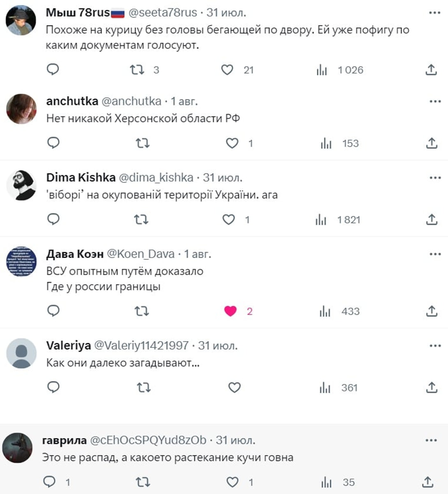Open more options on Valeriya's tweet
This screenshot has width=448, height=494.
coord(435,346)
